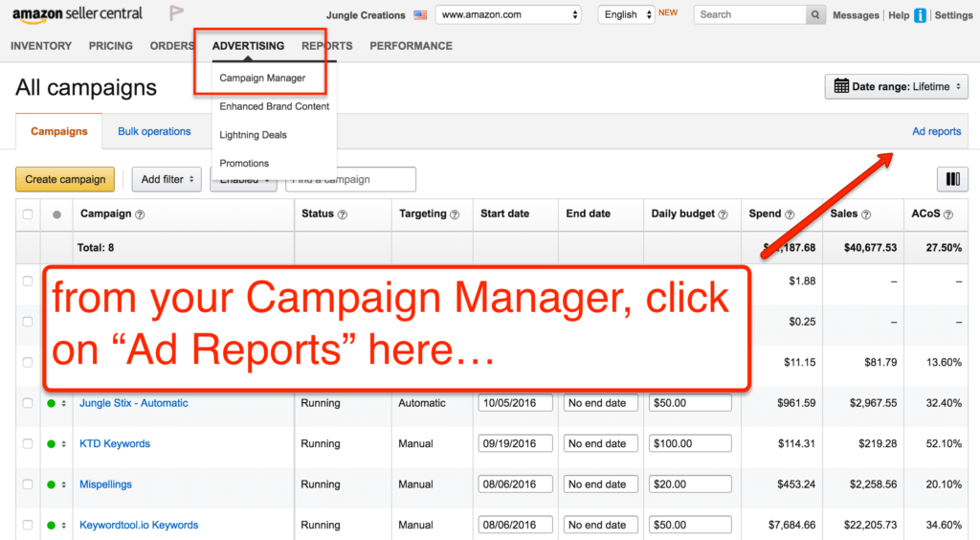The width and height of the screenshot is (980, 540).
Task: Edit Jungle Stix start date 10/05/2016
Action: (x=516, y=403)
